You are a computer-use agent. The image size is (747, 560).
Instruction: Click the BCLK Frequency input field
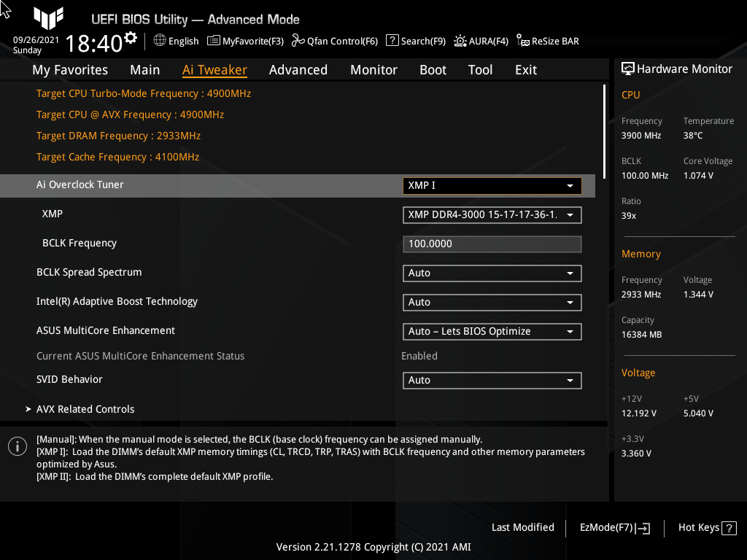tap(492, 244)
